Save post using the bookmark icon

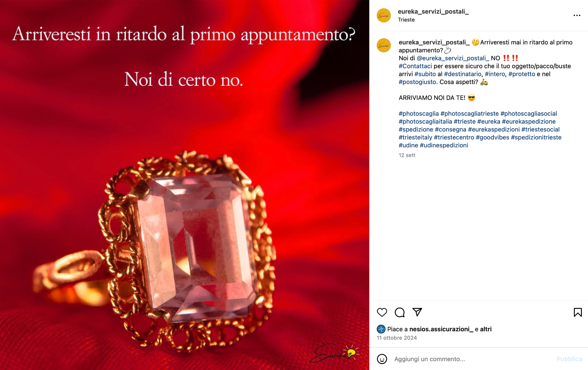point(578,312)
